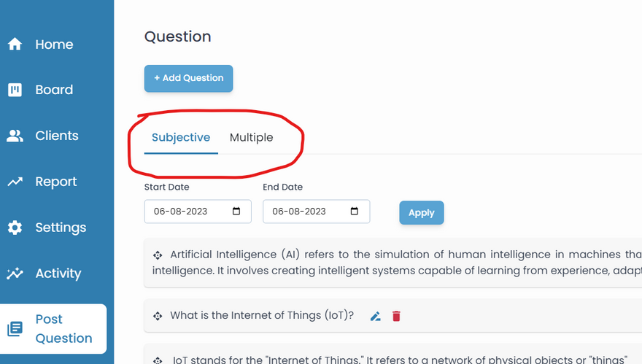Switch to the Subjective tab
The height and width of the screenshot is (364, 642).
coord(181,137)
